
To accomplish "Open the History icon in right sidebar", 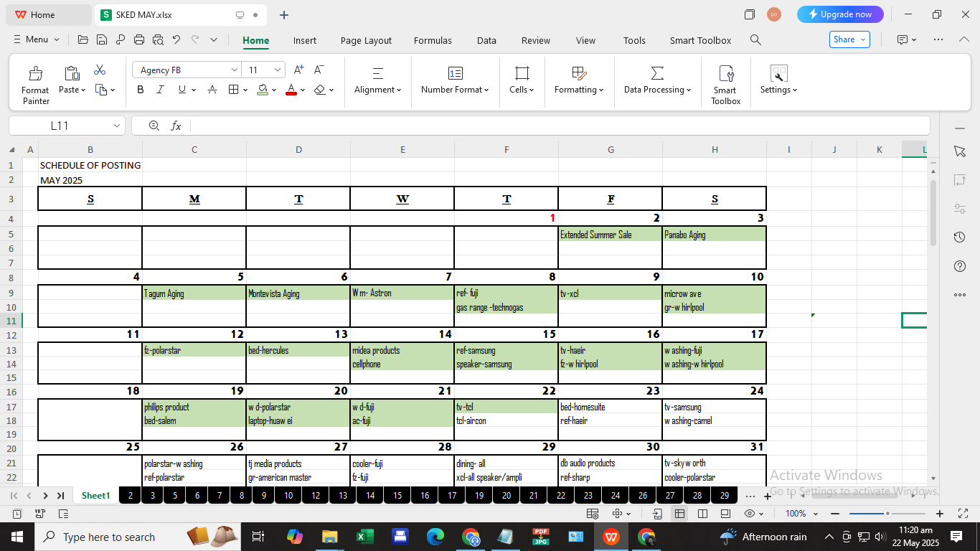I will point(960,237).
